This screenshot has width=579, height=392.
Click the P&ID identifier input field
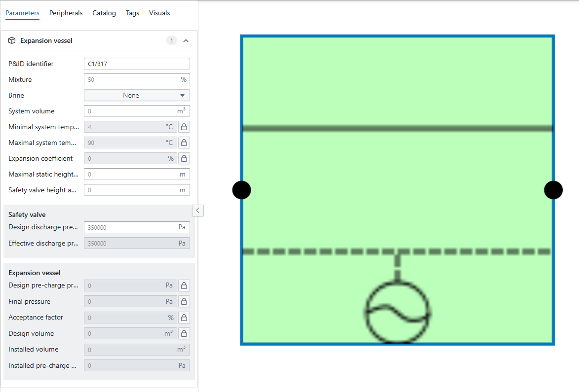[x=137, y=64]
